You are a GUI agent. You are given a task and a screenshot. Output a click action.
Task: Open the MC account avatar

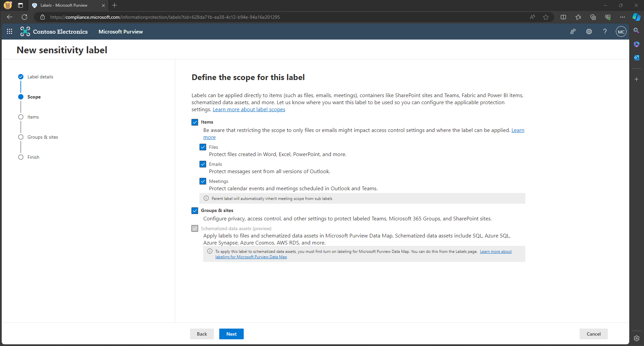[621, 31]
